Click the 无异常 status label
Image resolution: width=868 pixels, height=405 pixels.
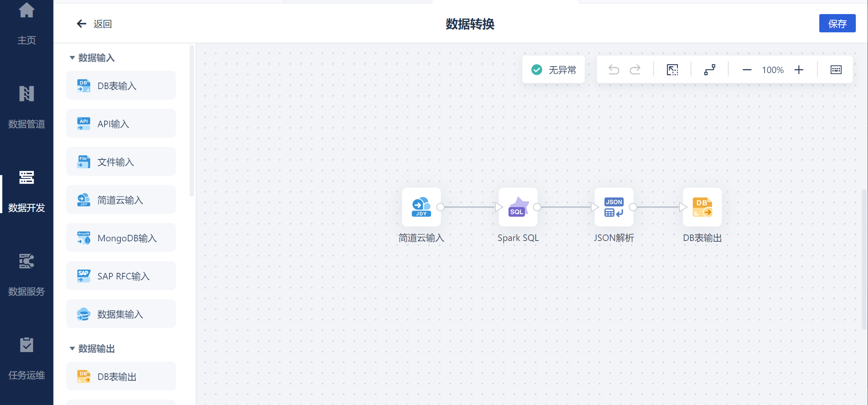click(562, 70)
